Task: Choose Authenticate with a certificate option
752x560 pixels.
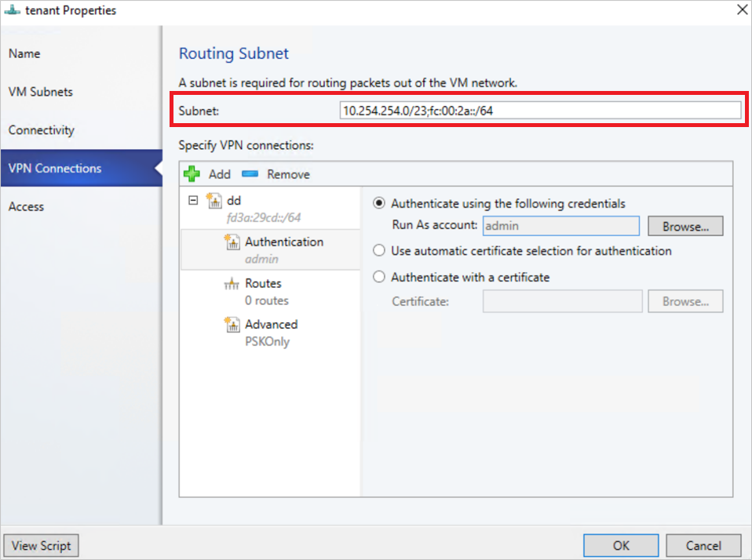Action: 380,277
